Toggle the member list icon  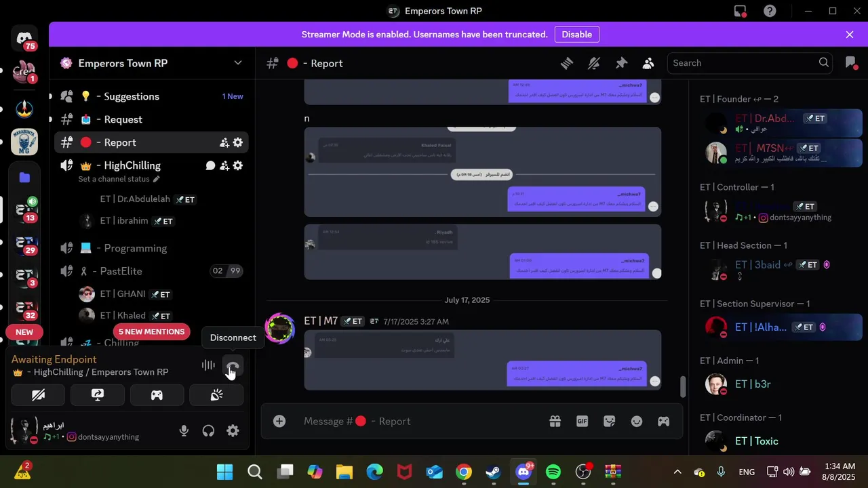(x=648, y=63)
